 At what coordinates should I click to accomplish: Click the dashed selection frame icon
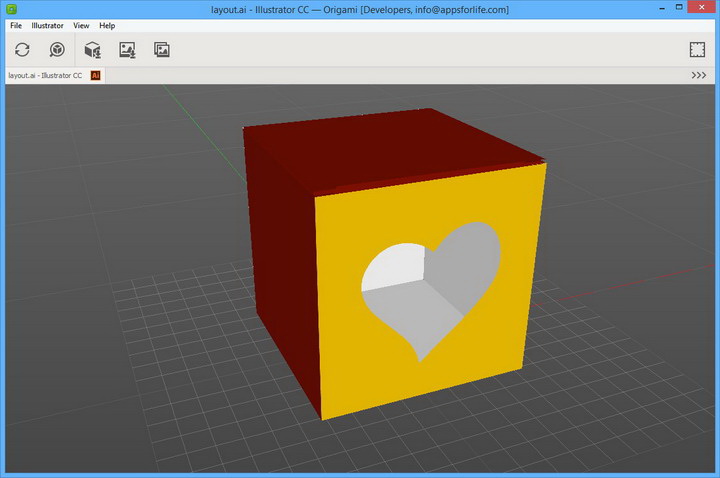pos(697,49)
